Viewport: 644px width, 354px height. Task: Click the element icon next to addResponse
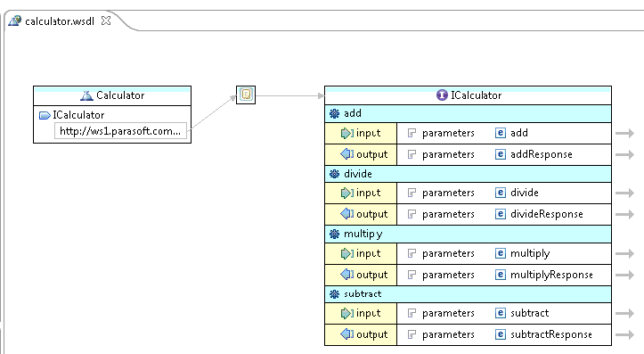coord(501,154)
